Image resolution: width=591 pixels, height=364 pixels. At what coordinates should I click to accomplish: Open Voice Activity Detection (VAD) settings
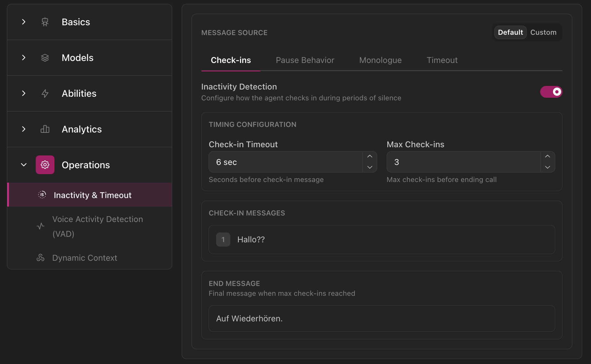(97, 226)
